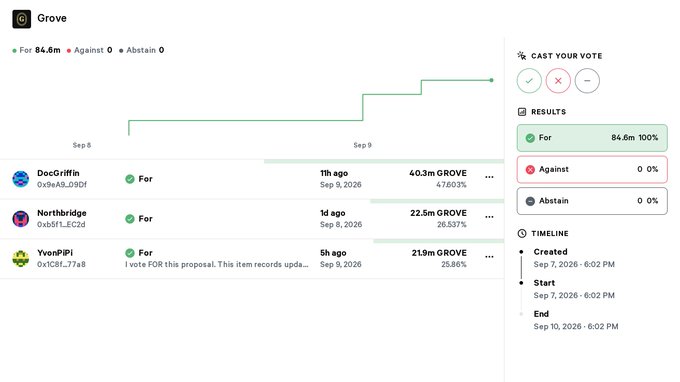The height and width of the screenshot is (382, 680).
Task: Open more options for Northbridge's vote
Action: pyautogui.click(x=489, y=217)
